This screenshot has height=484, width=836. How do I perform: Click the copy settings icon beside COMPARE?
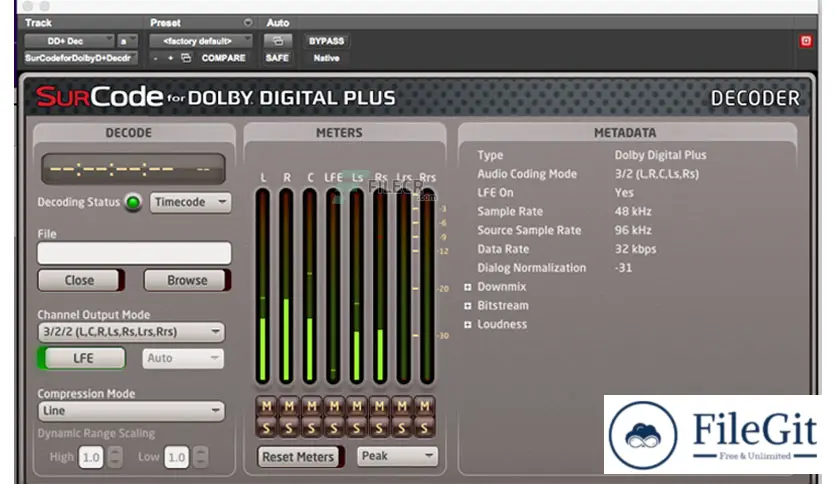point(186,58)
